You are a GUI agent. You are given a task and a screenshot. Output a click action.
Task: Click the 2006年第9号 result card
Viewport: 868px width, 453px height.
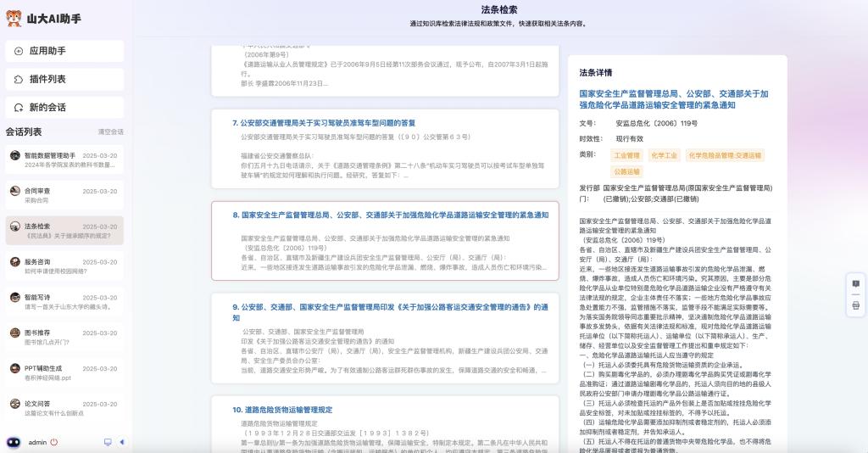pyautogui.click(x=386, y=71)
